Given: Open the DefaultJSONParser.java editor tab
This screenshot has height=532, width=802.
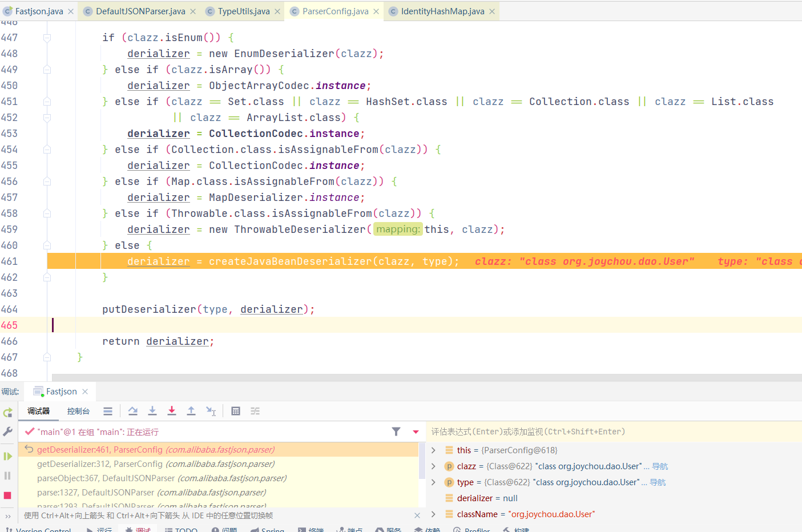Looking at the screenshot, I should pos(140,11).
